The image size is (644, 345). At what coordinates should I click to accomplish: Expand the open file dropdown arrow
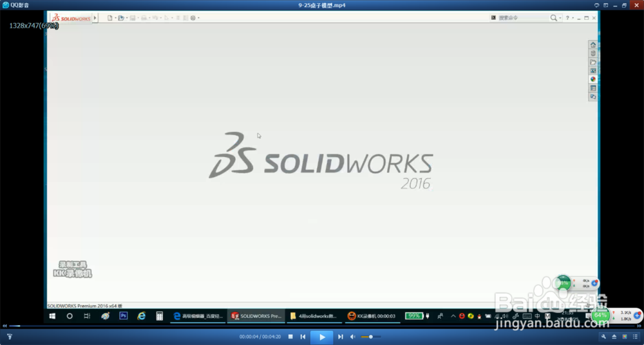pos(127,18)
